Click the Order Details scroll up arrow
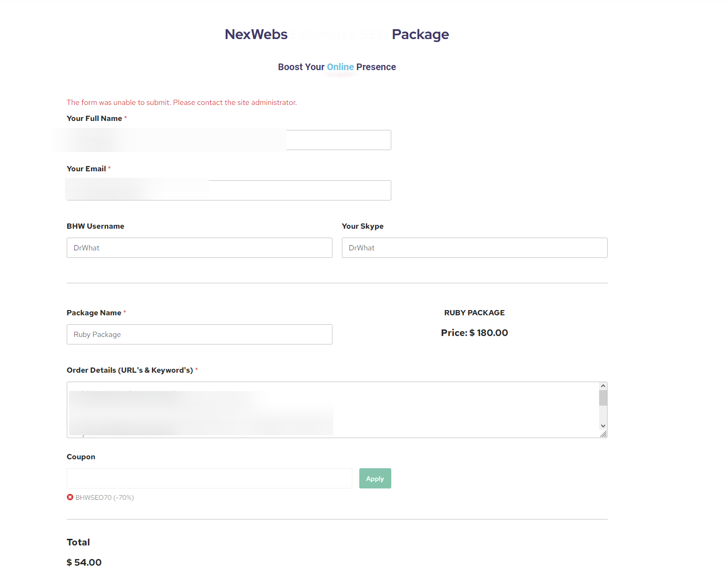728x576 pixels. 603,386
